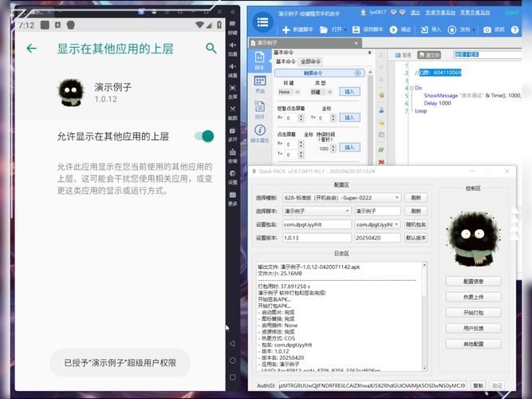Toggle 允许显示在其他应用的上层 switch

coord(204,136)
